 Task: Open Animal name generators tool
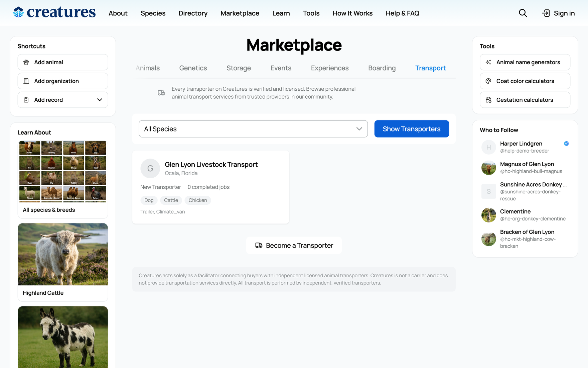pos(525,62)
